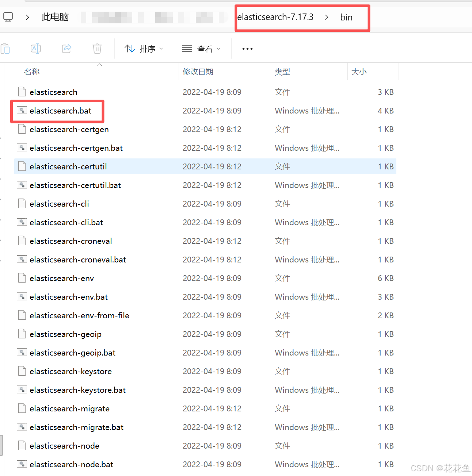The width and height of the screenshot is (472, 476).
Task: Select the elasticsearch file icon
Action: [22, 92]
